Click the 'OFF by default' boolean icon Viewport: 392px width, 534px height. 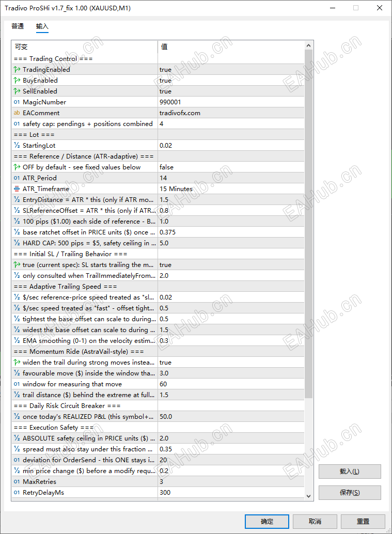[x=17, y=167]
